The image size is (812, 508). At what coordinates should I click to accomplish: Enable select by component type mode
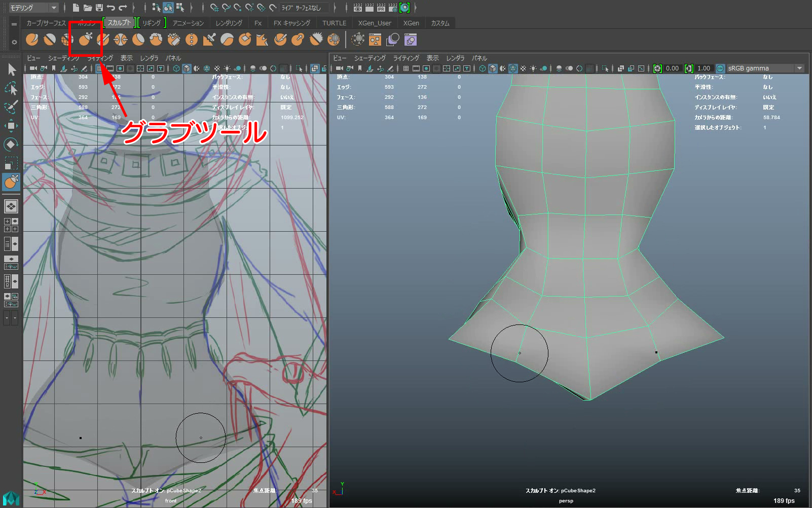[x=179, y=8]
